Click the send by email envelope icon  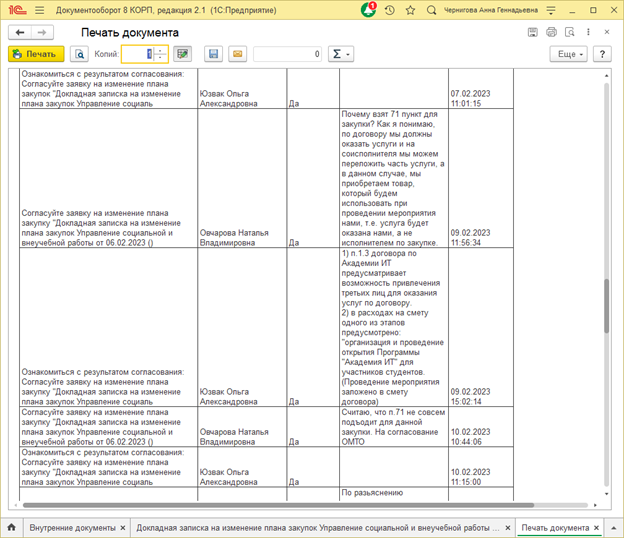coord(237,54)
